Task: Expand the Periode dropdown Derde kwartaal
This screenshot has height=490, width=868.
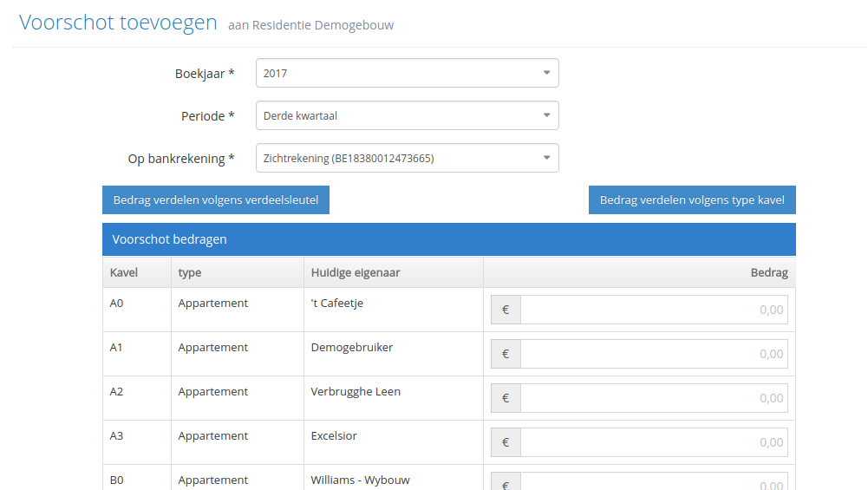Action: click(407, 115)
